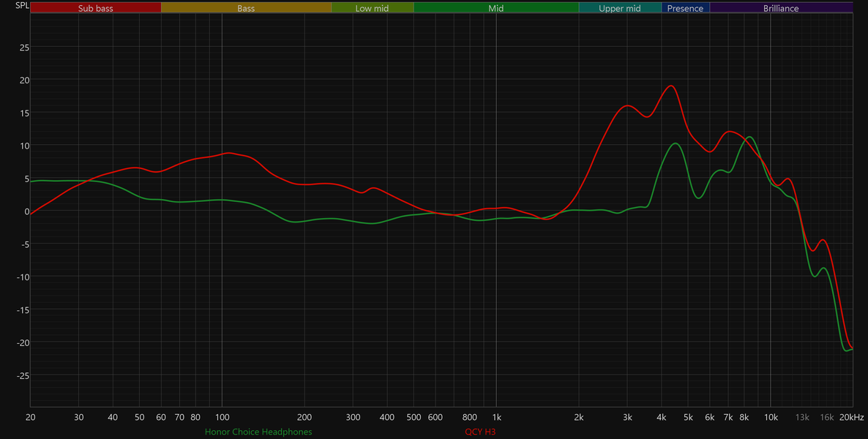The height and width of the screenshot is (439, 868).
Task: Click the 20 dB level label
Action: coord(24,80)
